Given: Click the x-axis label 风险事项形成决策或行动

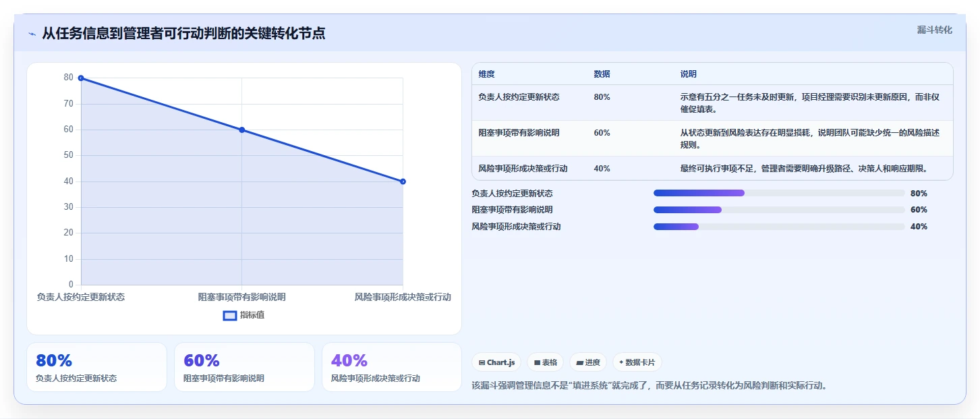Looking at the screenshot, I should pyautogui.click(x=403, y=297).
